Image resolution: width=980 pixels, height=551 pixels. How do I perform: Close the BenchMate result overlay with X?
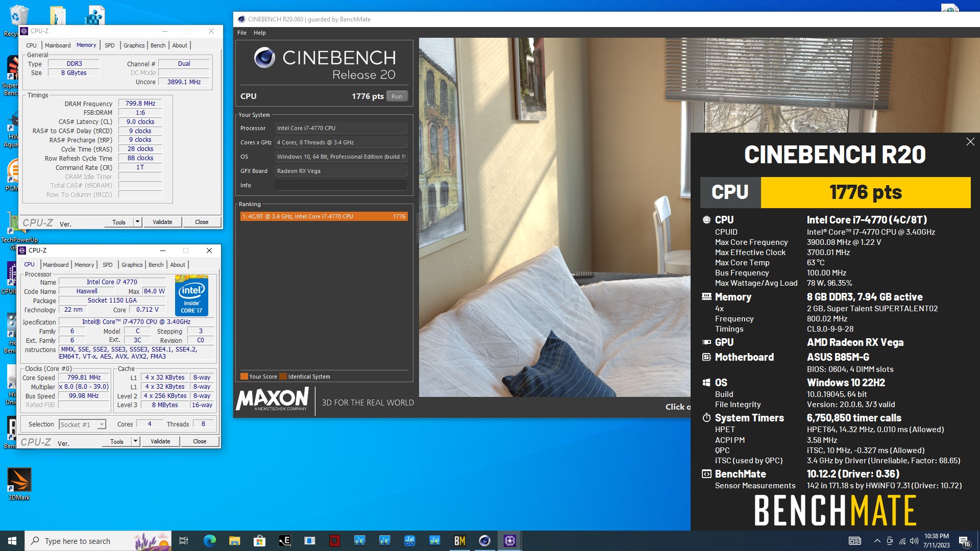coord(970,142)
